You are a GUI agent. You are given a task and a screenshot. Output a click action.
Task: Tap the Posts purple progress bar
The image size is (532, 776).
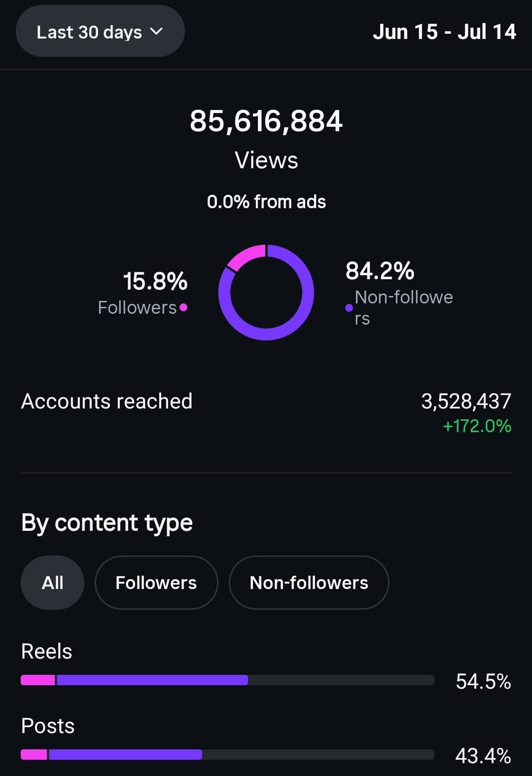coord(126,754)
